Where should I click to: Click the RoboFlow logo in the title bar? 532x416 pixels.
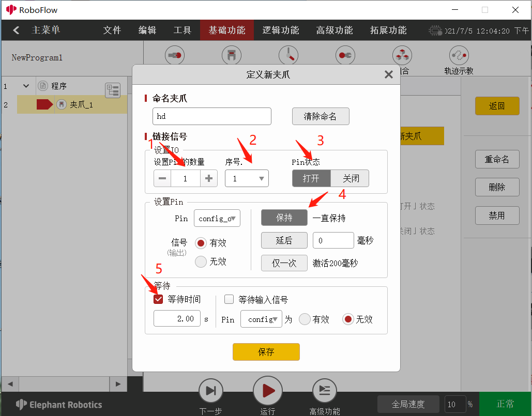point(11,10)
